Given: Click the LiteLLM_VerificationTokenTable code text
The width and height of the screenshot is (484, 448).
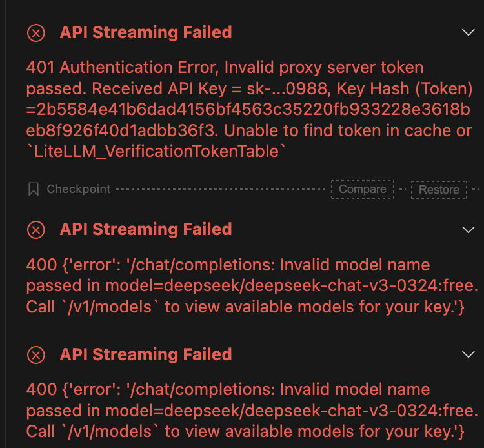Looking at the screenshot, I should [x=156, y=151].
